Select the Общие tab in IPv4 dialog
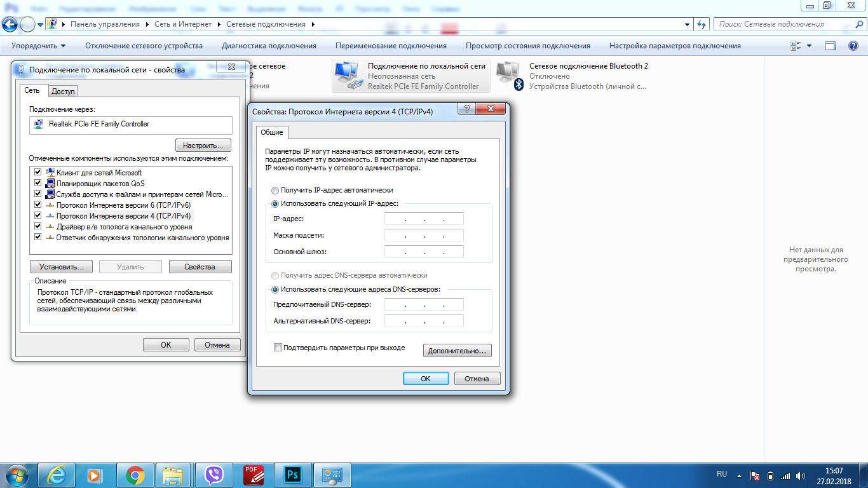This screenshot has width=868, height=488. (272, 132)
